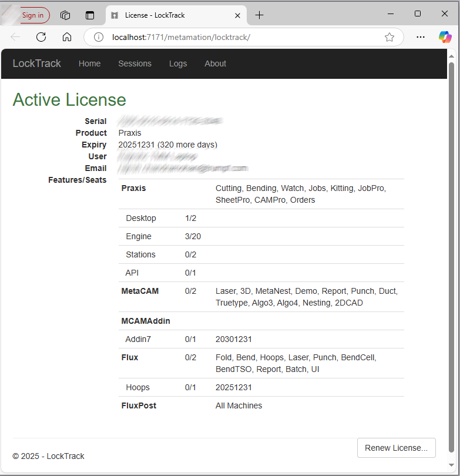Click the Active License heading
Screen dimensions: 460x476
pyautogui.click(x=69, y=99)
